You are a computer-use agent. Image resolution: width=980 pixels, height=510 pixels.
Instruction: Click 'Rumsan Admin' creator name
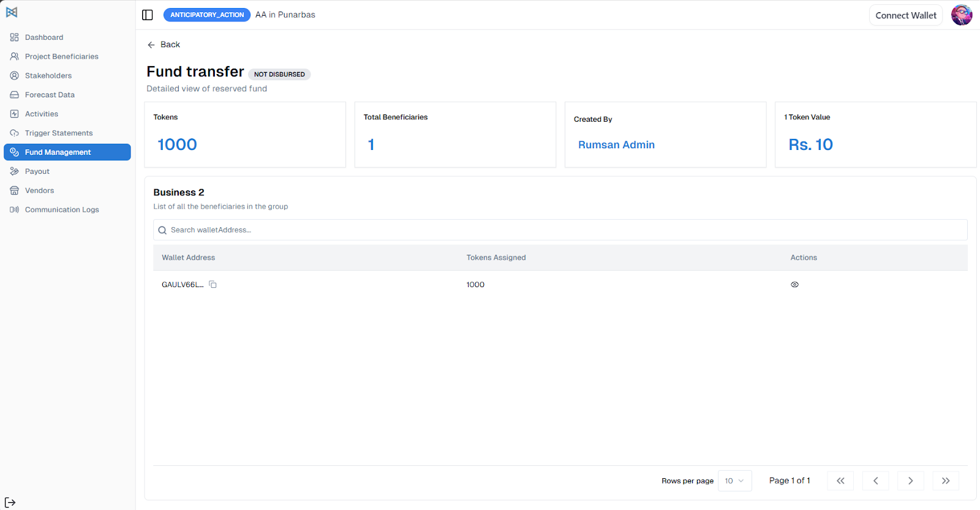pos(616,145)
